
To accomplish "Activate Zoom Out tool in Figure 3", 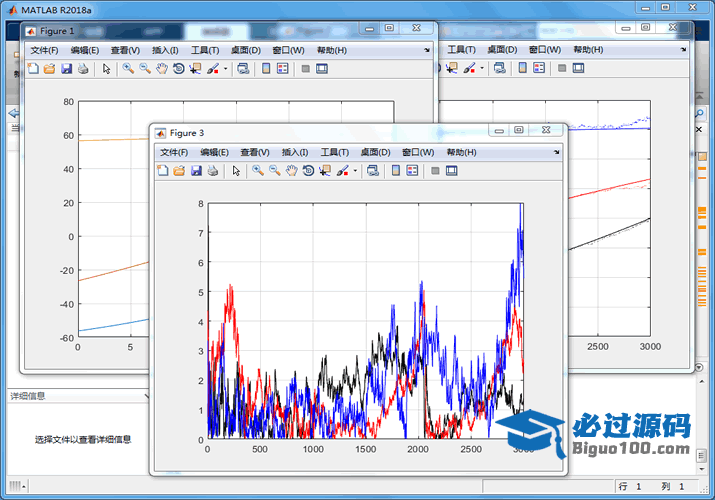I will (275, 171).
